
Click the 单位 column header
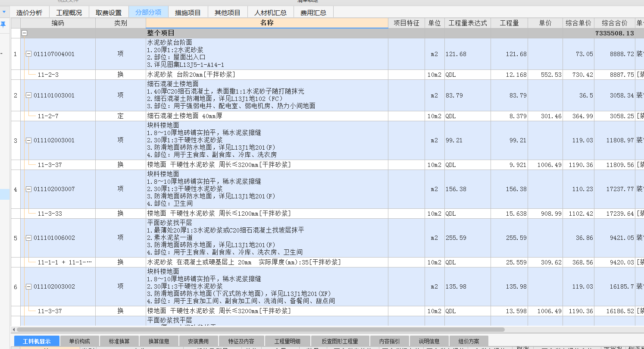coord(435,23)
